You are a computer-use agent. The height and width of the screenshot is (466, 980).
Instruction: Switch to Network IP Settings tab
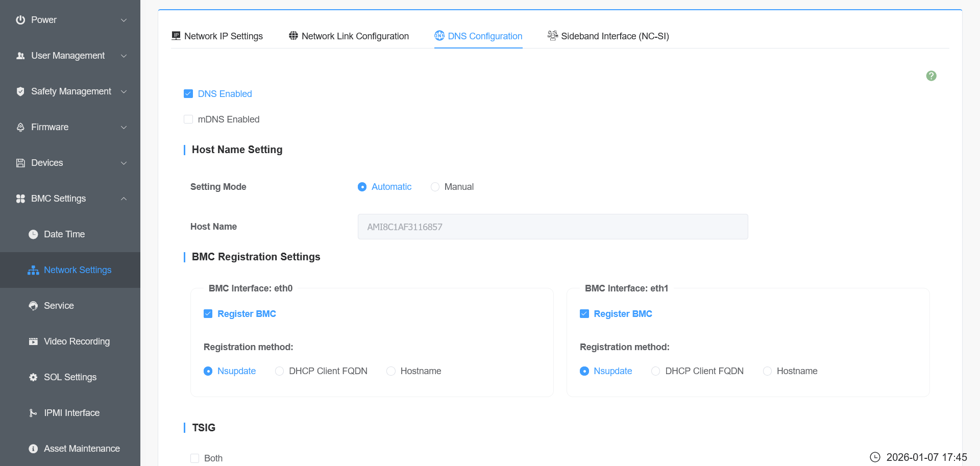(217, 36)
